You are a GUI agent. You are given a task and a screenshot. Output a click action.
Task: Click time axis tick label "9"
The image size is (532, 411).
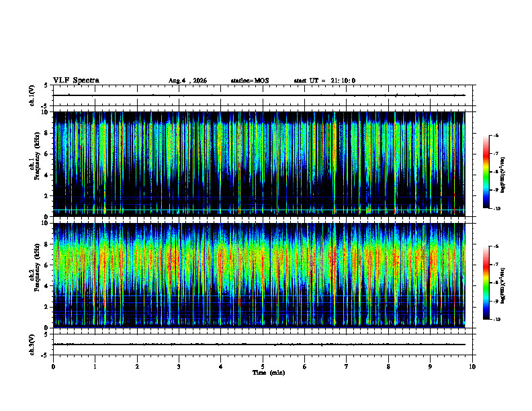[x=430, y=367]
